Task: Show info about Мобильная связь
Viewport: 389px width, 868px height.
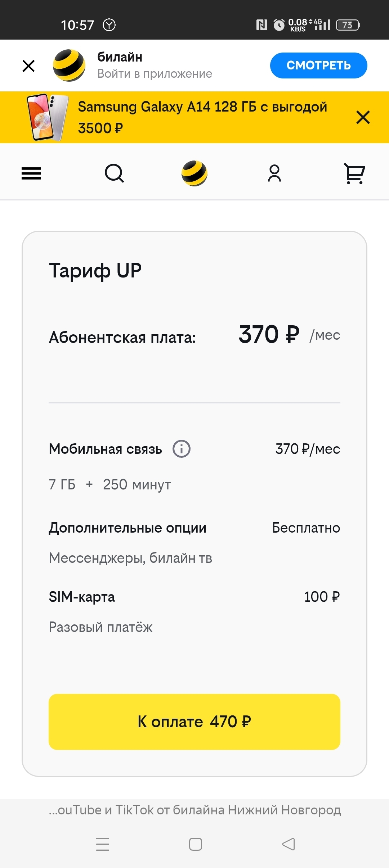Action: tap(182, 449)
